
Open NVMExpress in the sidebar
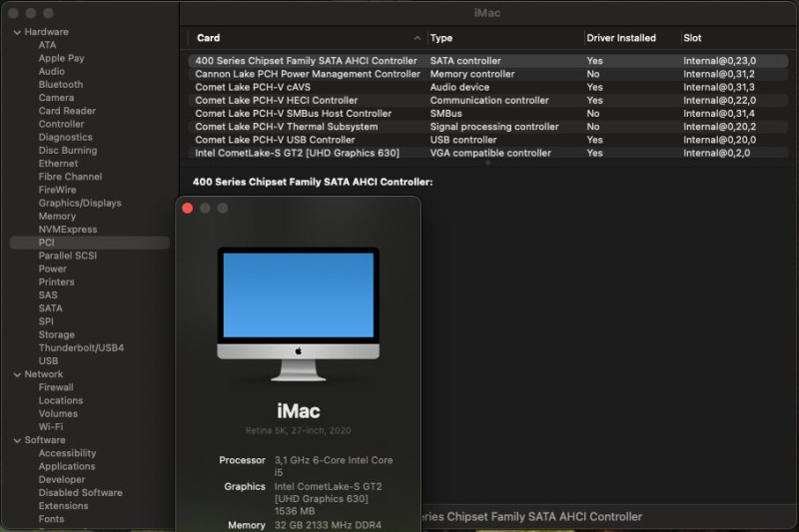pyautogui.click(x=68, y=230)
